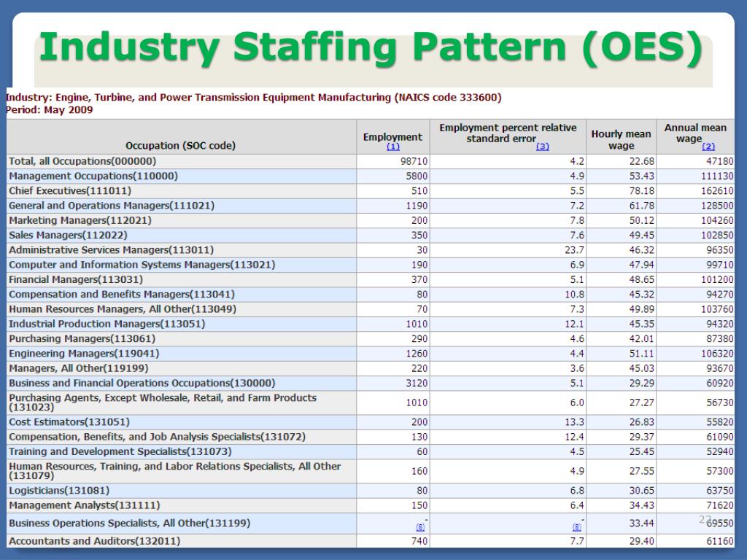Image resolution: width=747 pixels, height=560 pixels.
Task: Select row 'Engineering Managers(119041)'
Action: coord(370,354)
